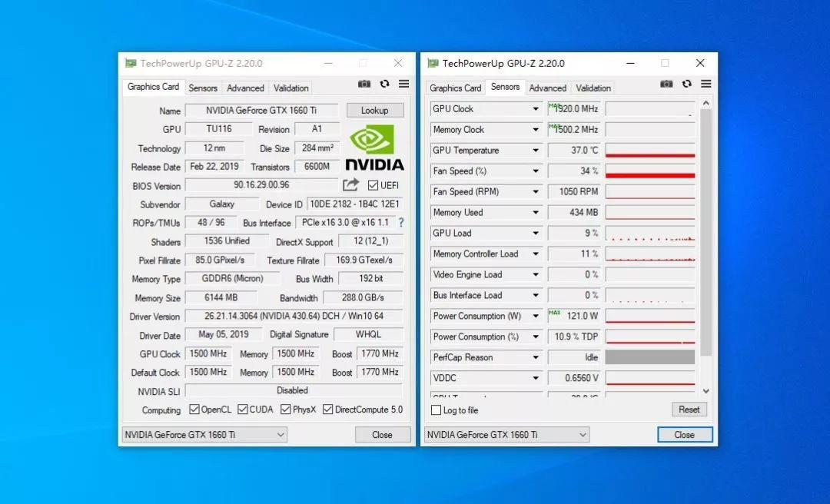
Task: Click the Name field showing GTX 1660 Ti
Action: (261, 110)
